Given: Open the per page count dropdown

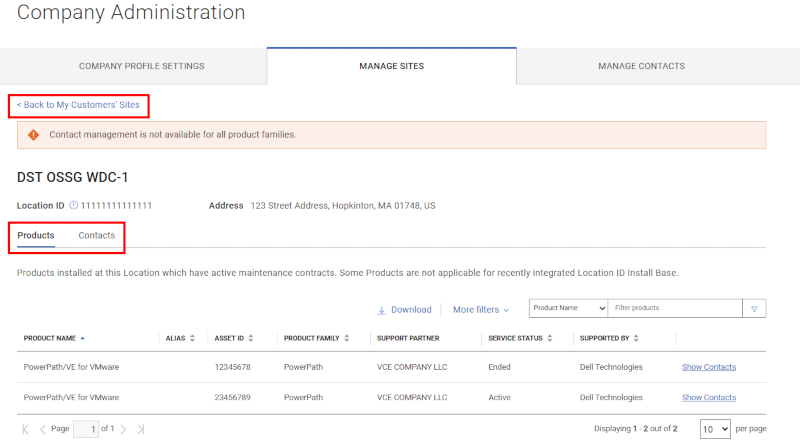Looking at the screenshot, I should click(715, 429).
